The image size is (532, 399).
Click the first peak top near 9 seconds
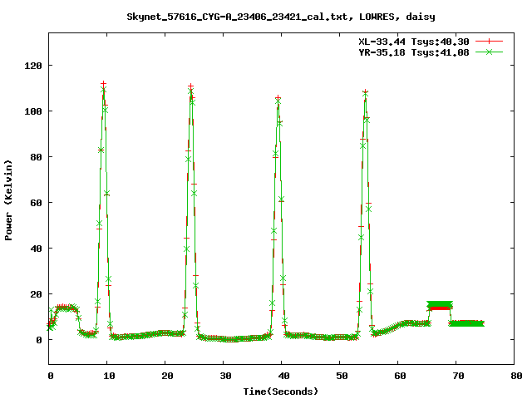point(103,84)
